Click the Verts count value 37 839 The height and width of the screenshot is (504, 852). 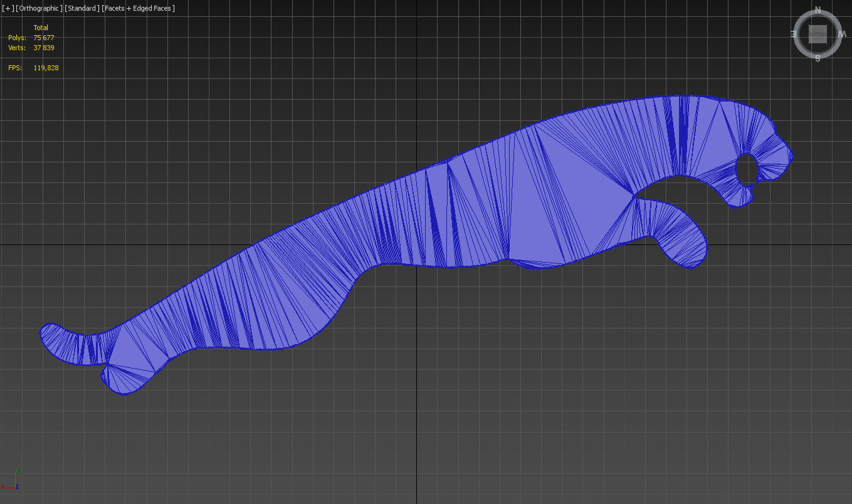pos(44,48)
